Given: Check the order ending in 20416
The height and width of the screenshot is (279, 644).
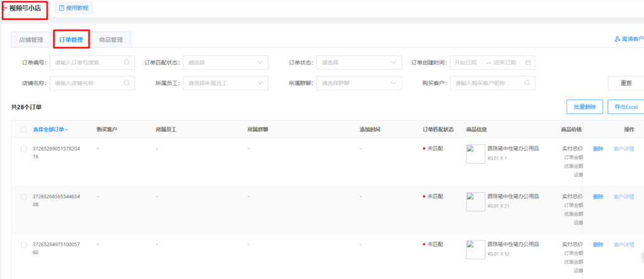Looking at the screenshot, I should [x=24, y=149].
